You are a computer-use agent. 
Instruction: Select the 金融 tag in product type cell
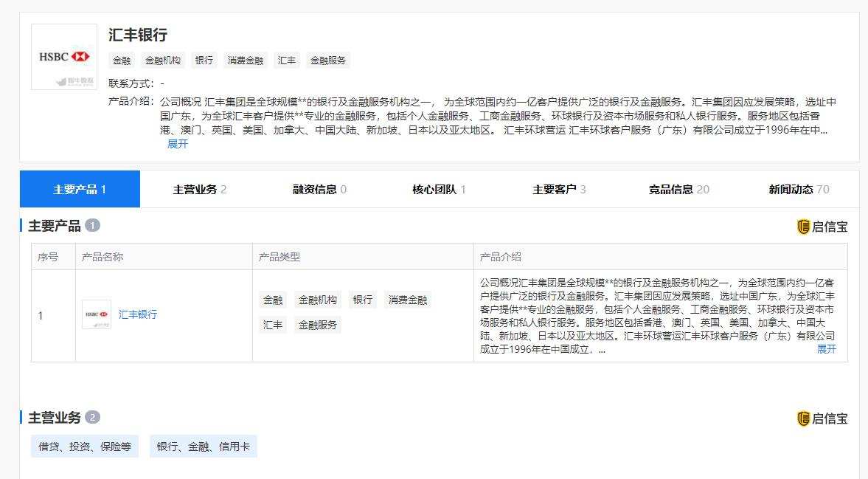tap(273, 300)
